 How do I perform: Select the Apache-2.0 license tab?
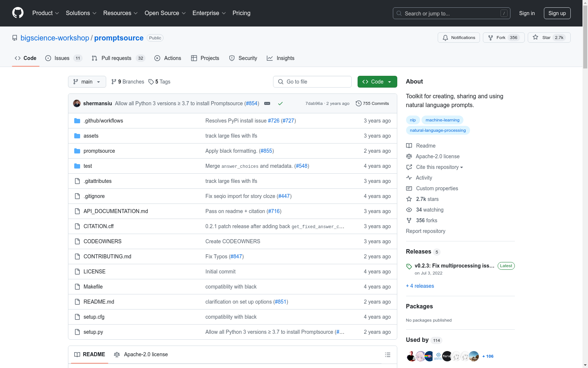pos(141,354)
